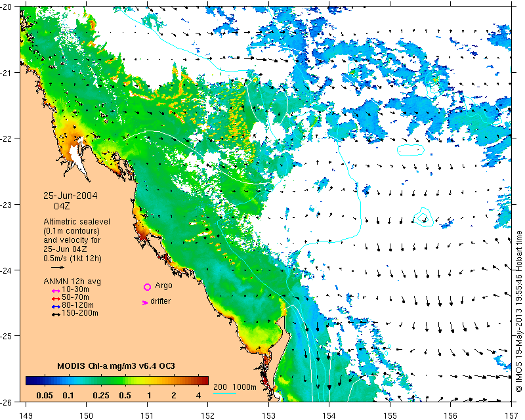Click the cyan 200 1000m contour legend line
The width and height of the screenshot is (525, 420).
(x=224, y=393)
